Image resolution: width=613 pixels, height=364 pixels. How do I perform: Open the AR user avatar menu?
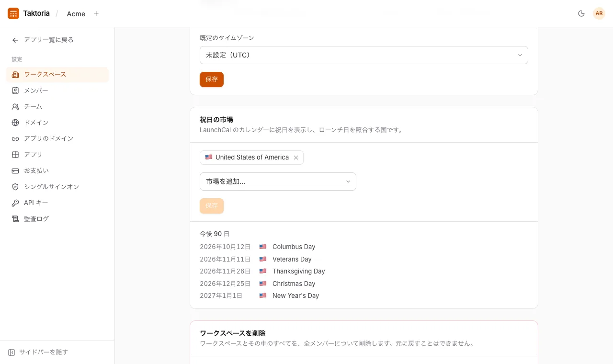599,13
